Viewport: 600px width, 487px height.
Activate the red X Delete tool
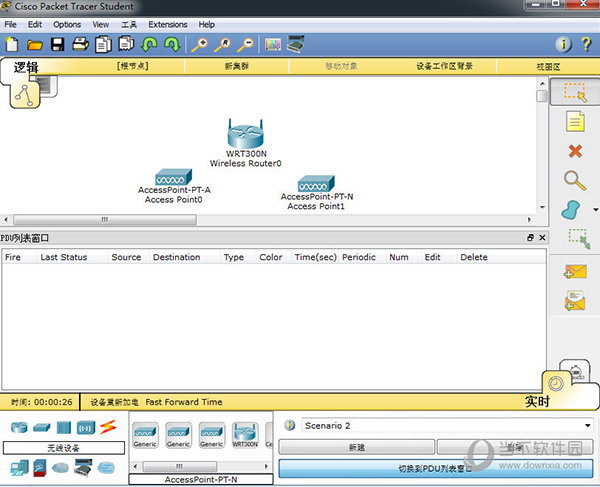pos(575,151)
